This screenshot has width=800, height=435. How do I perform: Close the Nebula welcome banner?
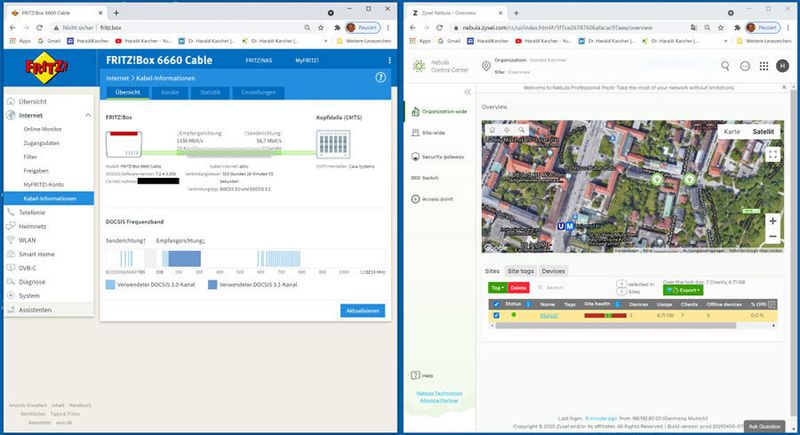(784, 88)
